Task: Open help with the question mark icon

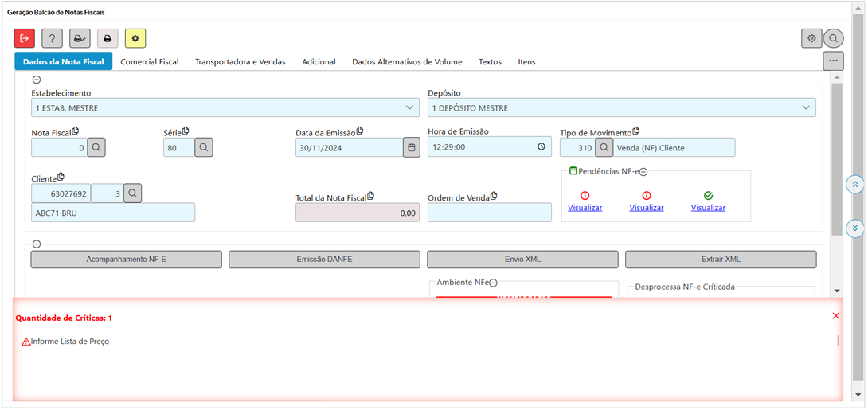Action: coord(53,38)
